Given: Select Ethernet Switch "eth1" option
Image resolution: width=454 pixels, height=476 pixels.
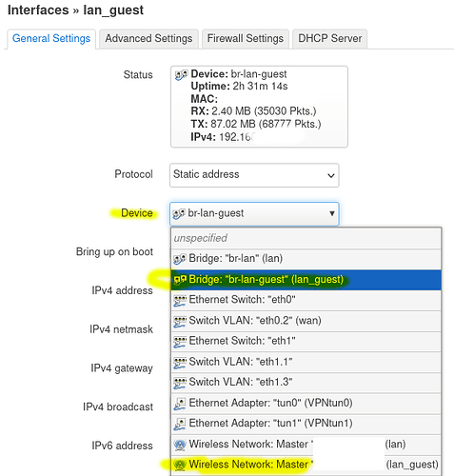Looking at the screenshot, I should tap(306, 342).
